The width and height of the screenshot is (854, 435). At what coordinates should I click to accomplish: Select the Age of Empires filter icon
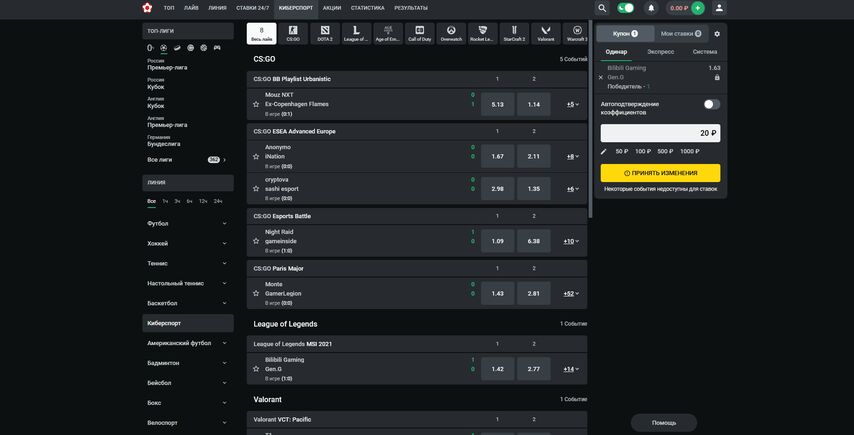[x=388, y=33]
